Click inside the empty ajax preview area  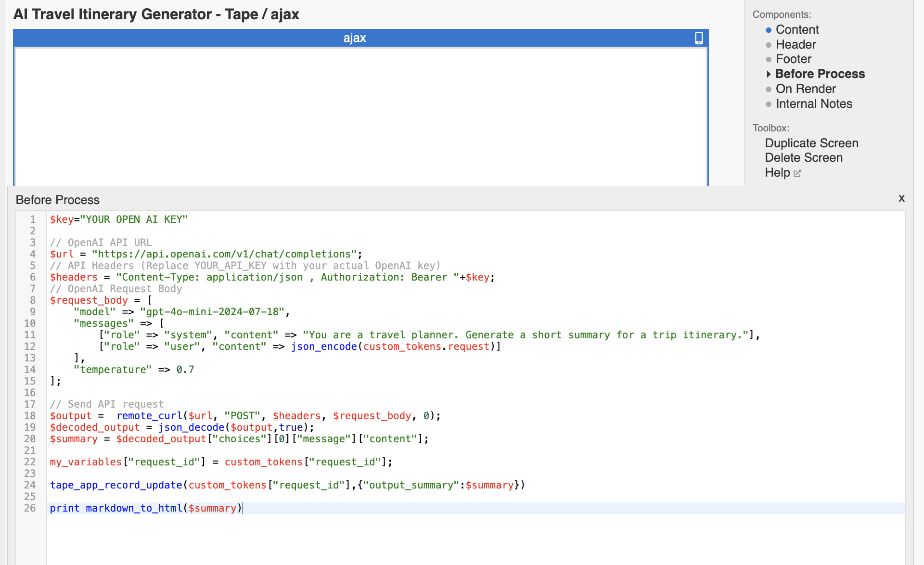(360, 116)
